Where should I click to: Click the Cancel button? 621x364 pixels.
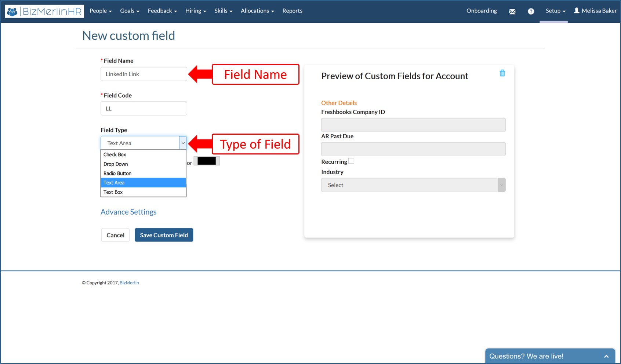(x=115, y=235)
